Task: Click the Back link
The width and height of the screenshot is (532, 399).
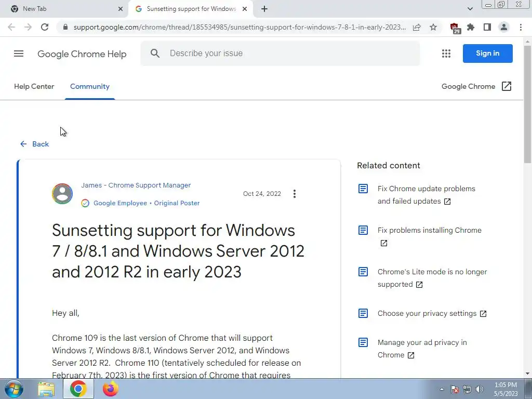Action: [x=34, y=144]
